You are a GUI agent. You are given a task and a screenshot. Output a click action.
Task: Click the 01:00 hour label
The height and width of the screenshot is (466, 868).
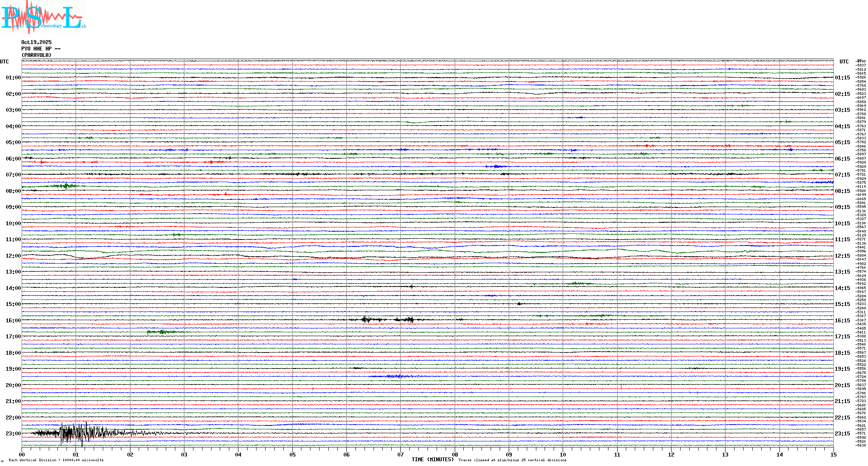13,78
